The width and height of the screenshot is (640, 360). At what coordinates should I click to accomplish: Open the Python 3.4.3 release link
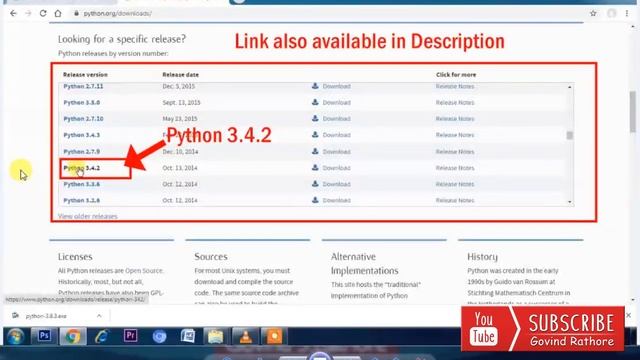[82, 135]
